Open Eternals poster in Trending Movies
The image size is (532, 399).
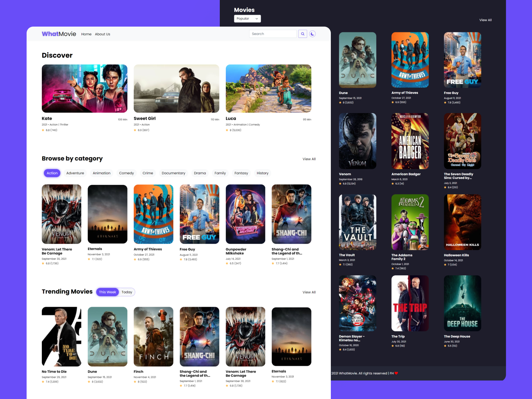click(x=292, y=336)
